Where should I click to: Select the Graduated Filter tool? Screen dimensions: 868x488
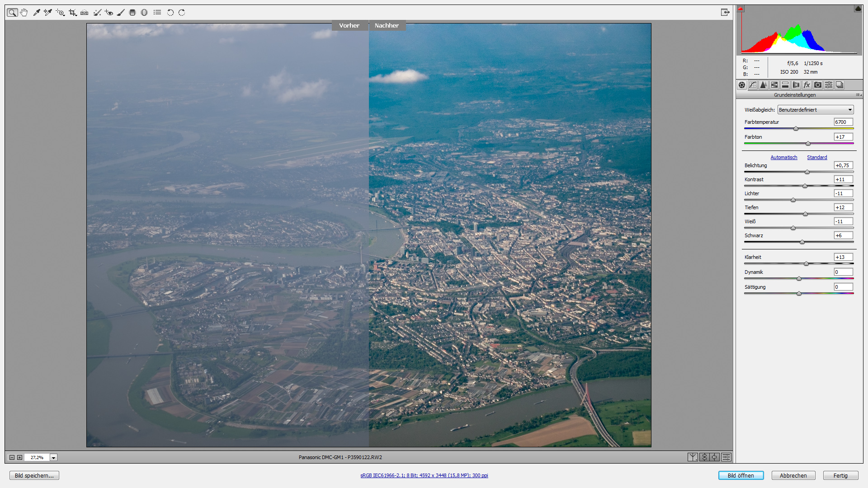point(132,13)
